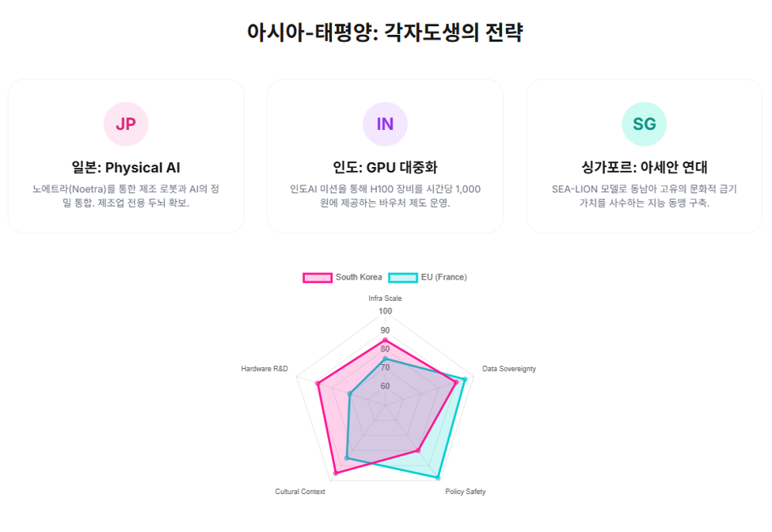Click the 싱가포르: 아세안 연대 card heading
Screen dimensions: 772x532
(644, 168)
